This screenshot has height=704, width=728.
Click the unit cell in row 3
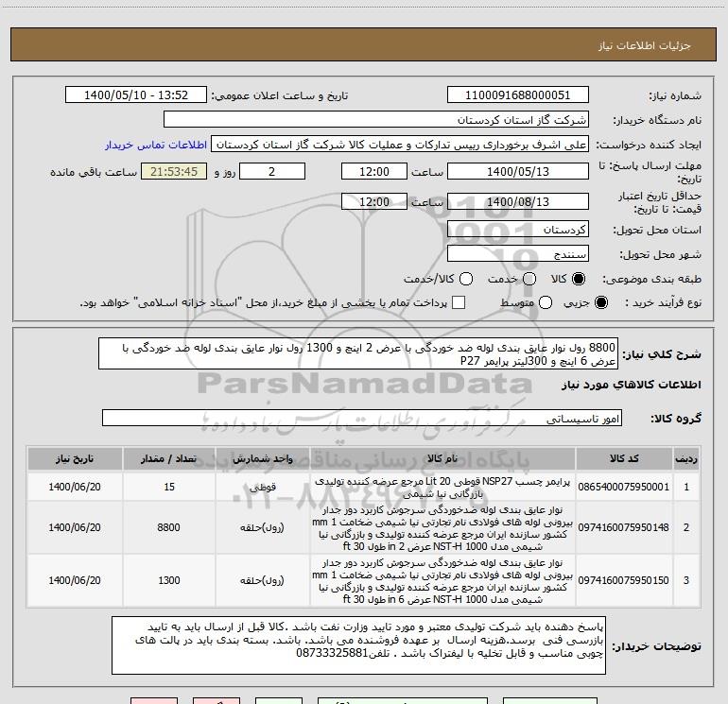click(262, 580)
